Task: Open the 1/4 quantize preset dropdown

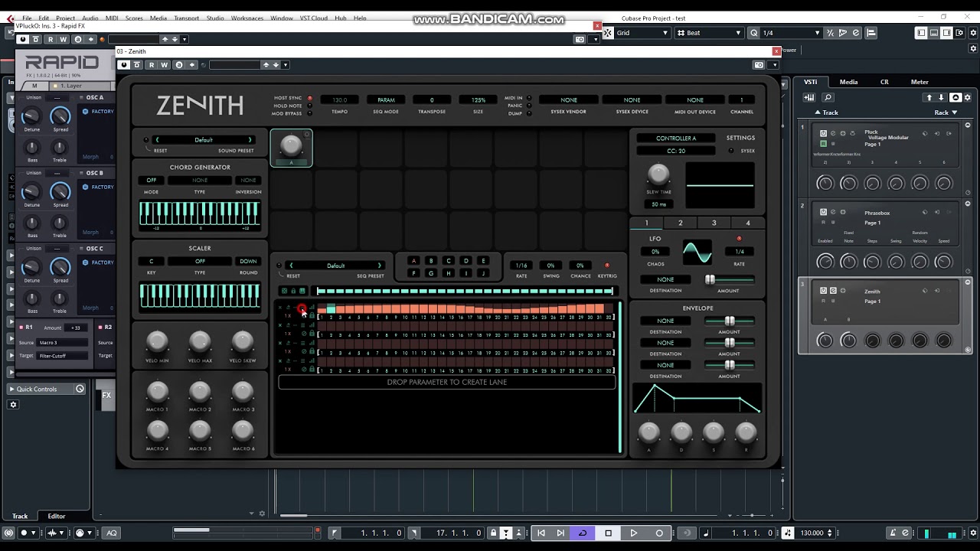Action: pyautogui.click(x=786, y=33)
